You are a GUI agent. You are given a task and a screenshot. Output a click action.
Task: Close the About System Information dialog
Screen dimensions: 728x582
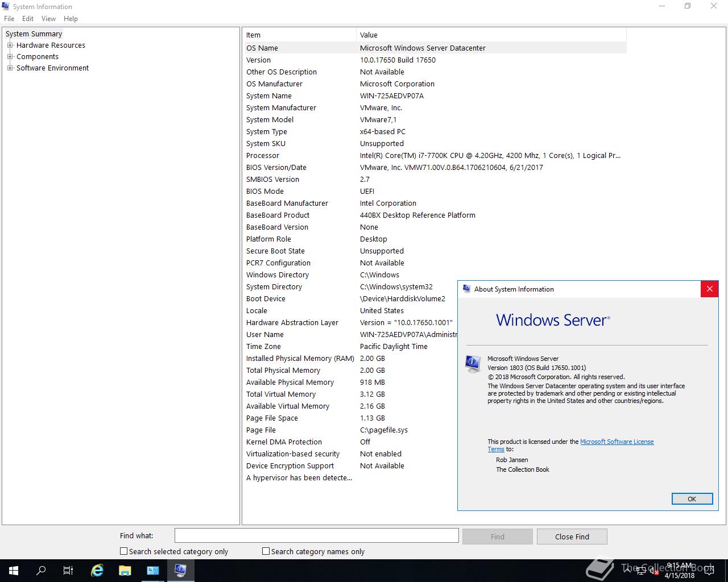pos(709,289)
